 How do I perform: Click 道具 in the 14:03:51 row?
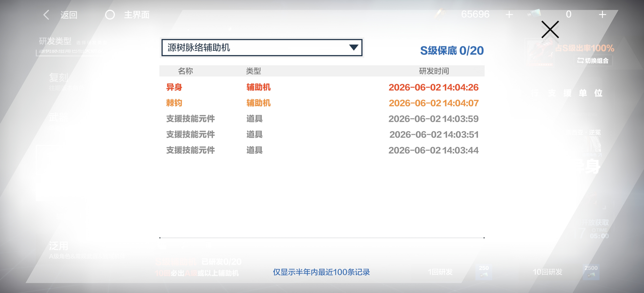(x=255, y=134)
